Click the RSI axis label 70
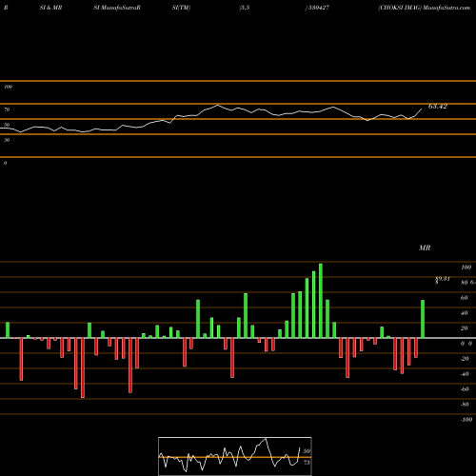Image resolution: width=476 pixels, height=476 pixels. (x=7, y=109)
